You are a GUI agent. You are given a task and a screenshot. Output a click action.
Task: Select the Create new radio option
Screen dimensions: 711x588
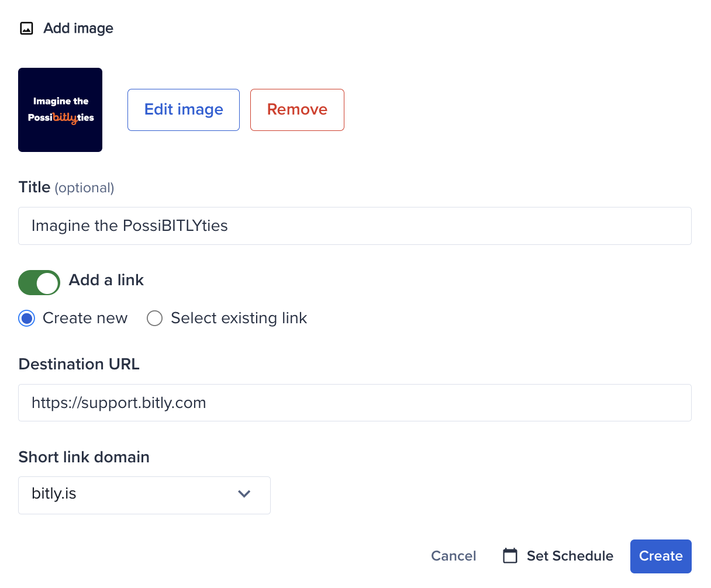(26, 318)
